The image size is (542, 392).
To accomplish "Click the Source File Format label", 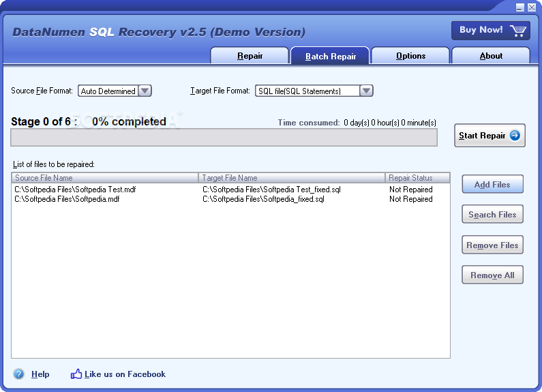I will (42, 91).
